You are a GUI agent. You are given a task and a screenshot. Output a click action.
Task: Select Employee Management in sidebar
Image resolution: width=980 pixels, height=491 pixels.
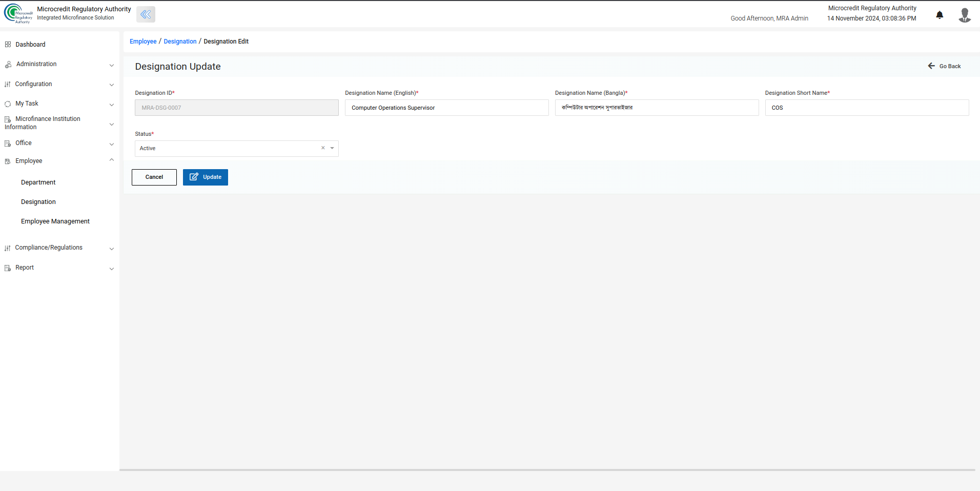tap(55, 221)
